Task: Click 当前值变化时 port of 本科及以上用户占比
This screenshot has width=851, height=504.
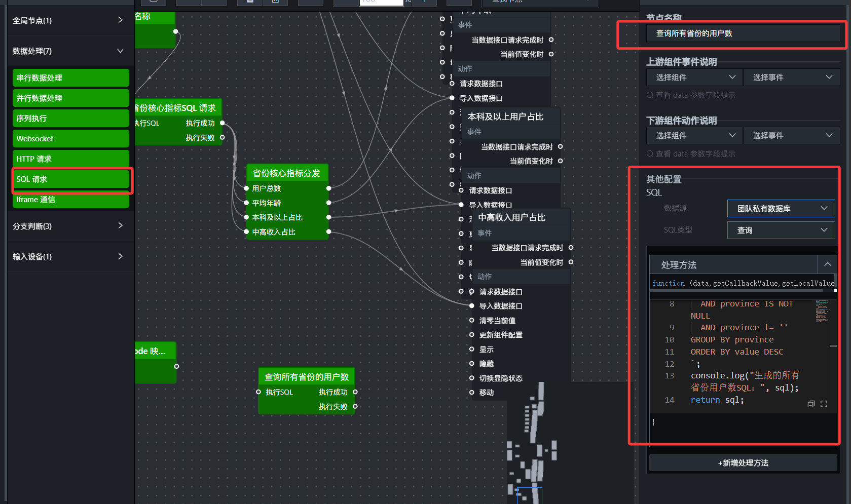Action: click(x=560, y=161)
